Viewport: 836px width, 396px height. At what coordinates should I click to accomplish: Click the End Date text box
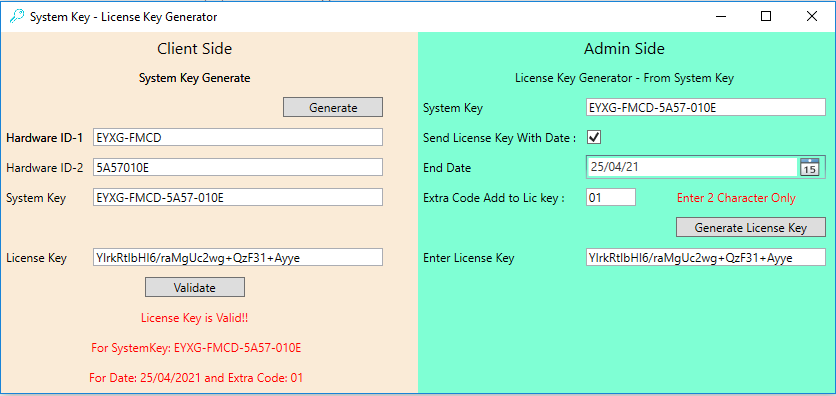pyautogui.click(x=692, y=167)
